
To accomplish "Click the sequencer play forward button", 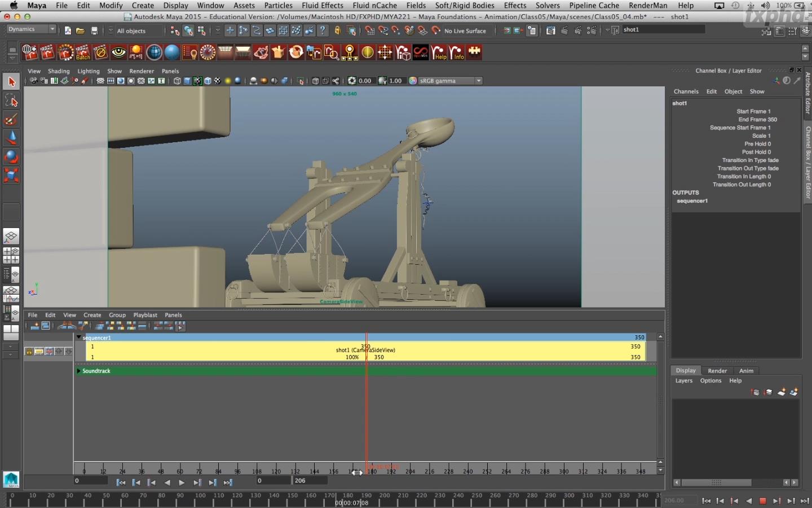I will (182, 483).
